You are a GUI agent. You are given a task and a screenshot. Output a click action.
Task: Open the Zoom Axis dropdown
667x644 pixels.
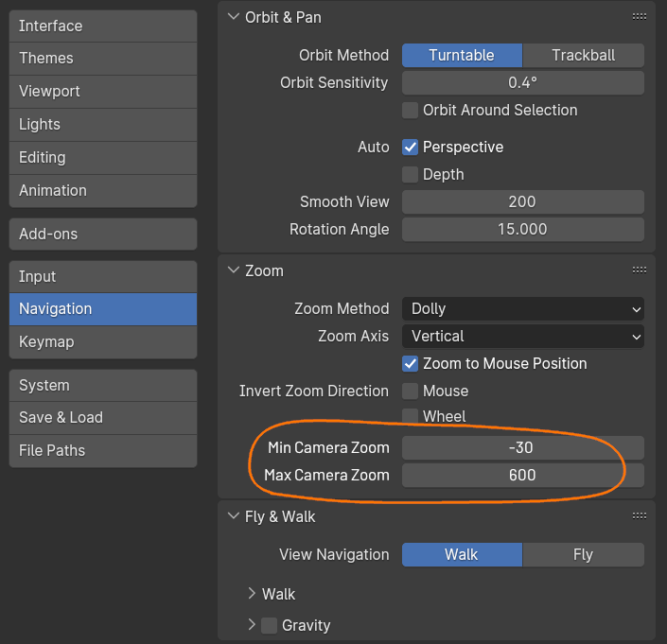tap(523, 337)
